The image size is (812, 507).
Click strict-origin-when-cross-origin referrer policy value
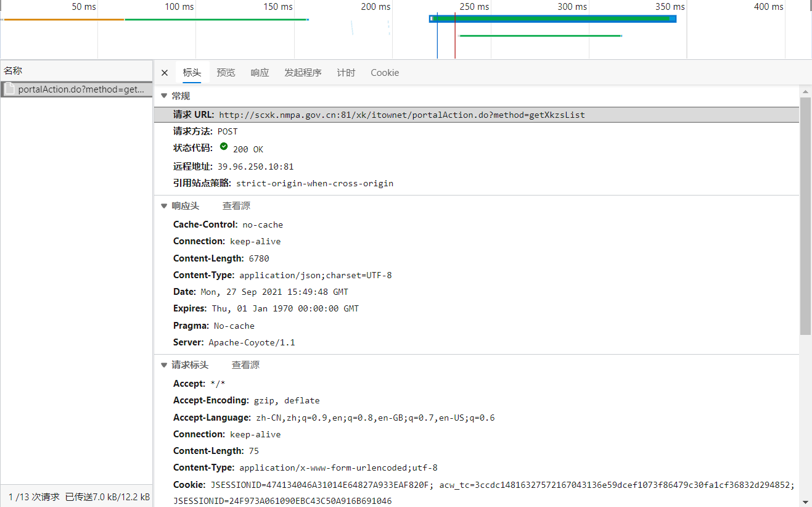coord(314,183)
